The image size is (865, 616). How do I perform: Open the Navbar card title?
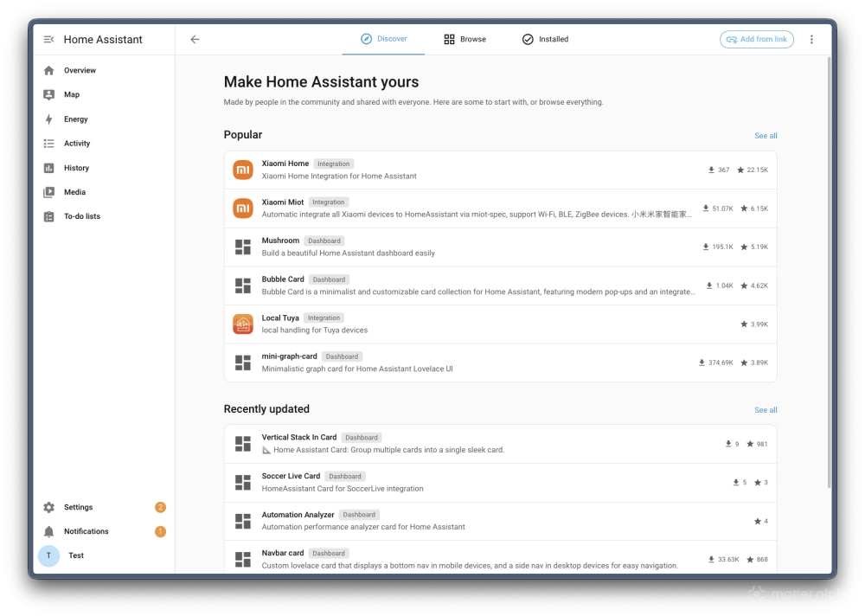[283, 553]
